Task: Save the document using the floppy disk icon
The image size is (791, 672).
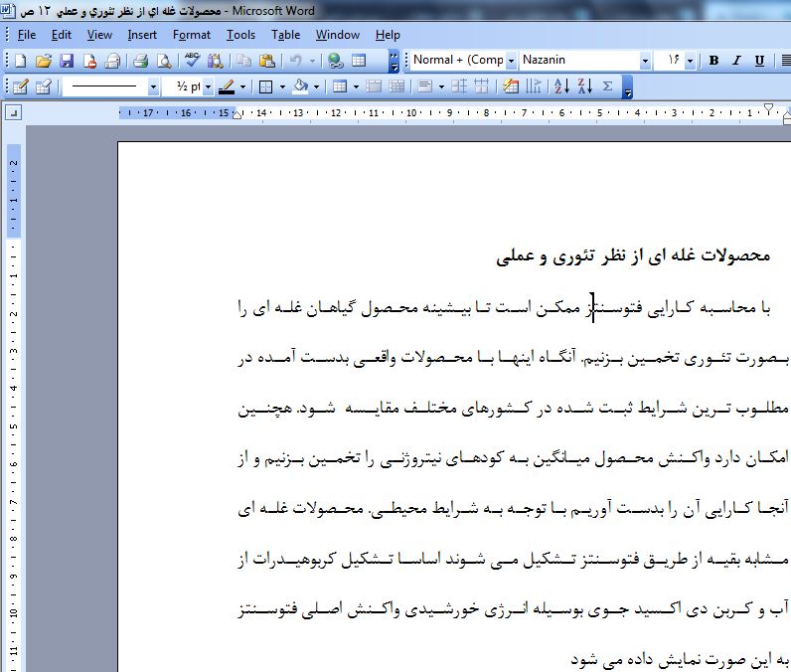Action: click(68, 61)
